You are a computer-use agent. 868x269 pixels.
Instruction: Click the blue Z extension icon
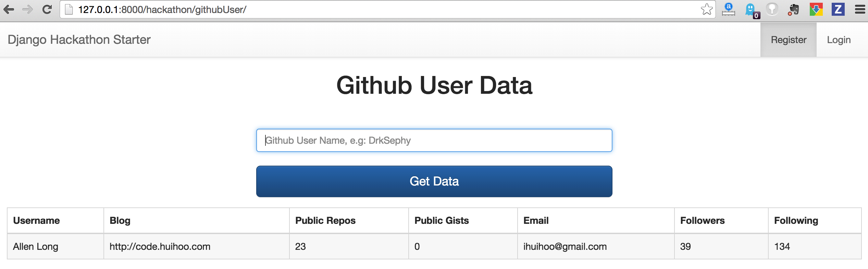pos(838,10)
